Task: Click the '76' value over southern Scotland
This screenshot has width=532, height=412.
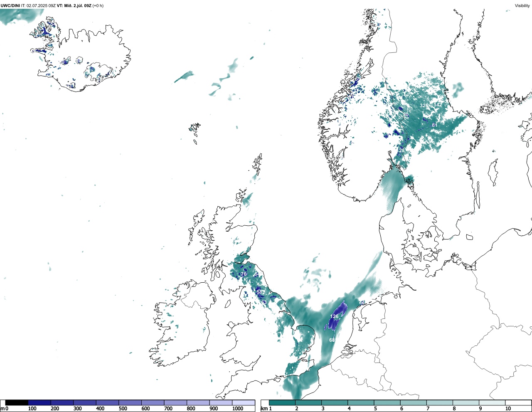Action: 244,274
